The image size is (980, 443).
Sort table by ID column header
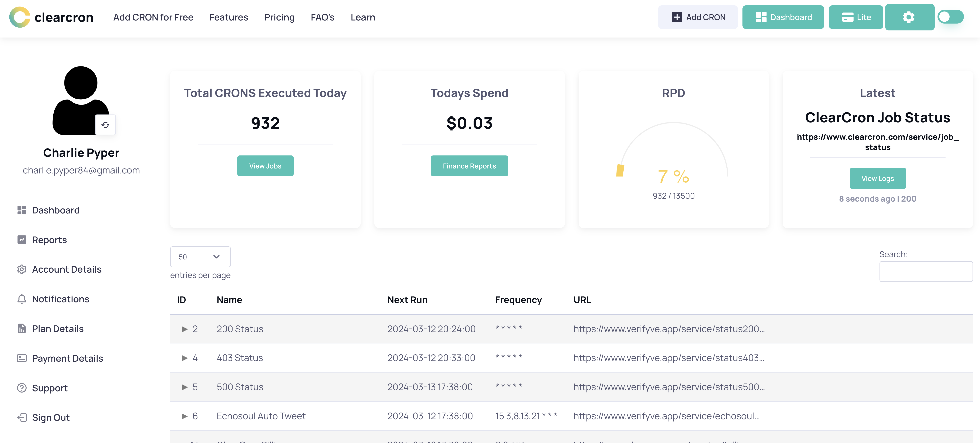click(x=181, y=300)
